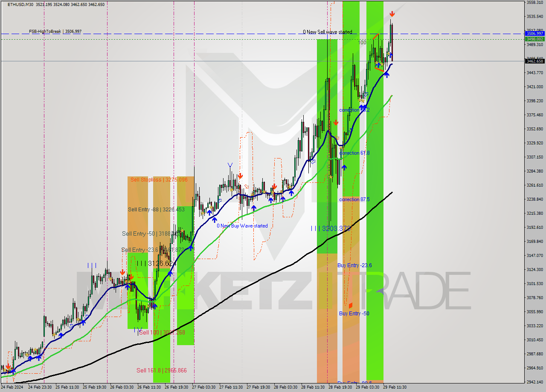The image size is (546, 392).
Task: Click the '27 Feb 19:30' time axis label
Action: click(258, 387)
